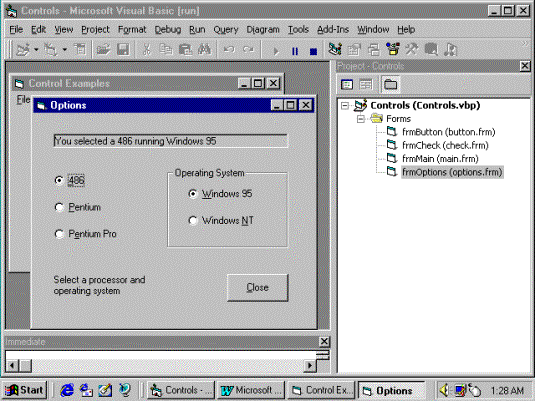Screen dimensions: 535x401
Task: Toggle Folders icon in Project panel
Action: 390,84
